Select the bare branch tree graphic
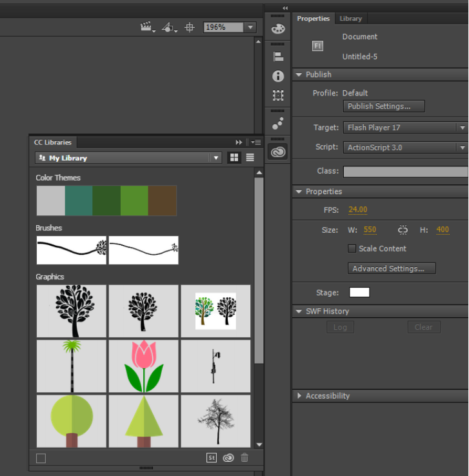Viewport: 469px width, 476px height. (x=216, y=421)
